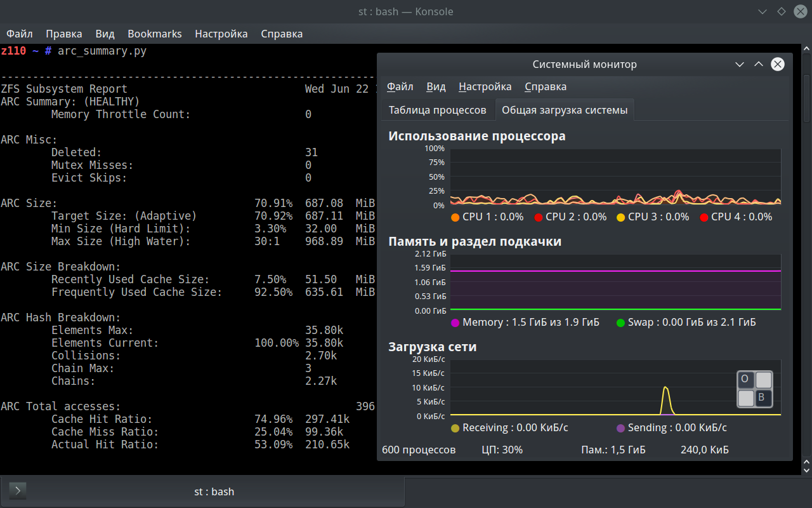Image resolution: width=812 pixels, height=508 pixels.
Task: Open System Monitor's Справка menu
Action: click(x=545, y=86)
